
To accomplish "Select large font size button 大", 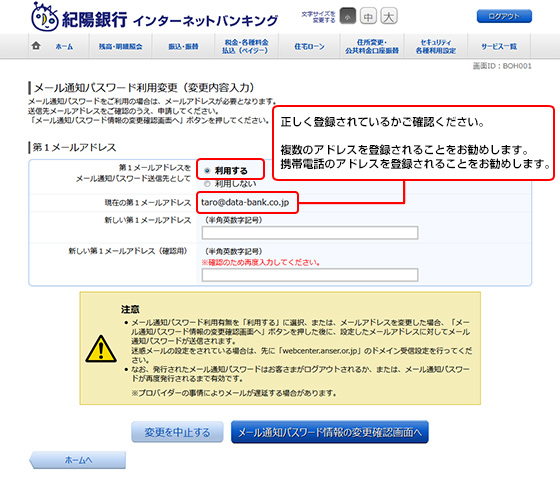I will (x=389, y=16).
